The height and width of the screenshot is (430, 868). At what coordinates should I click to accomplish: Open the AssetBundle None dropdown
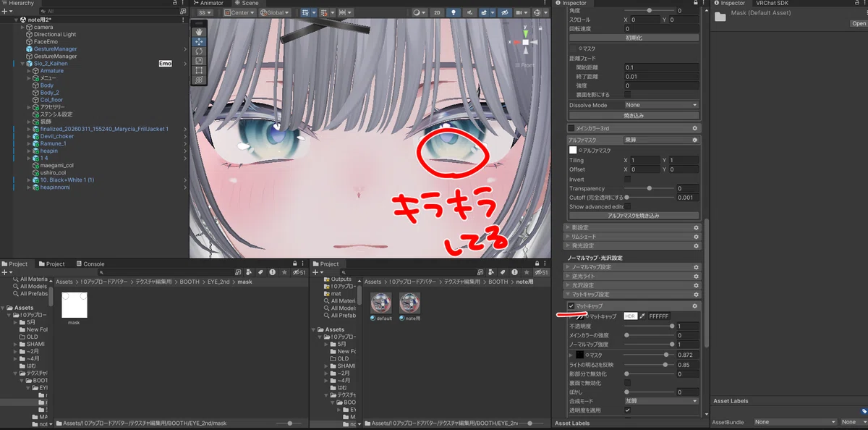click(x=794, y=422)
